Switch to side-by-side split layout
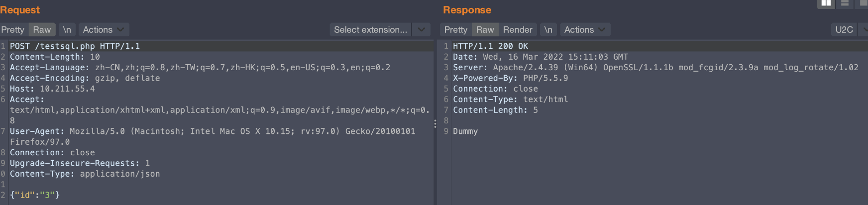Image resolution: width=868 pixels, height=205 pixels. click(826, 3)
